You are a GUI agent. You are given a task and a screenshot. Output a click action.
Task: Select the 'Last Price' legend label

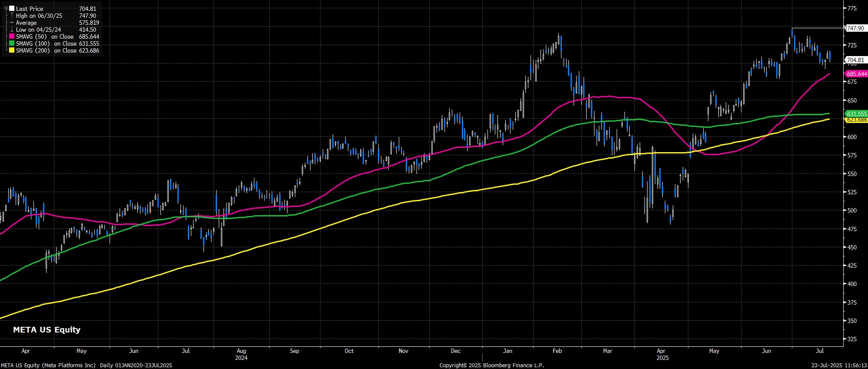pyautogui.click(x=30, y=9)
